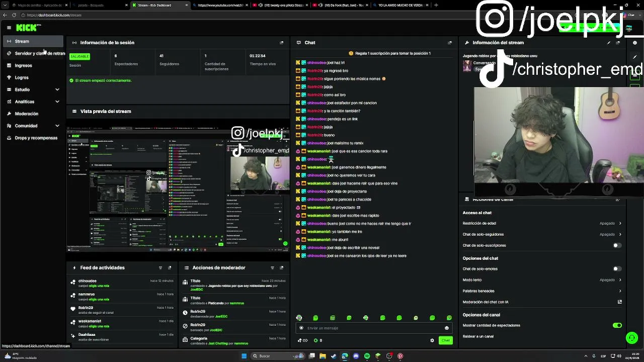Screen dimensions: 644x362
Task: Pop out the Feed de actividades panel
Action: click(x=170, y=268)
